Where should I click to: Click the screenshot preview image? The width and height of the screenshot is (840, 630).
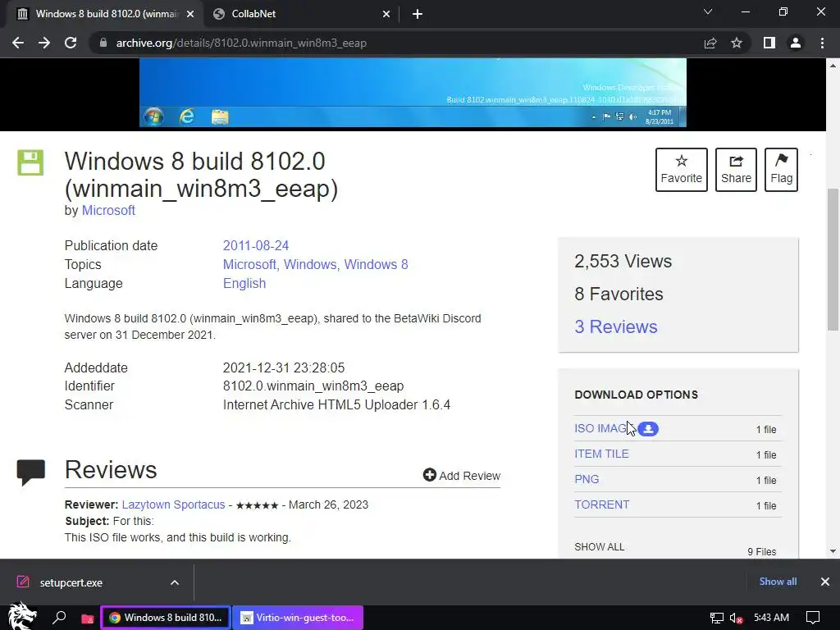tap(413, 93)
